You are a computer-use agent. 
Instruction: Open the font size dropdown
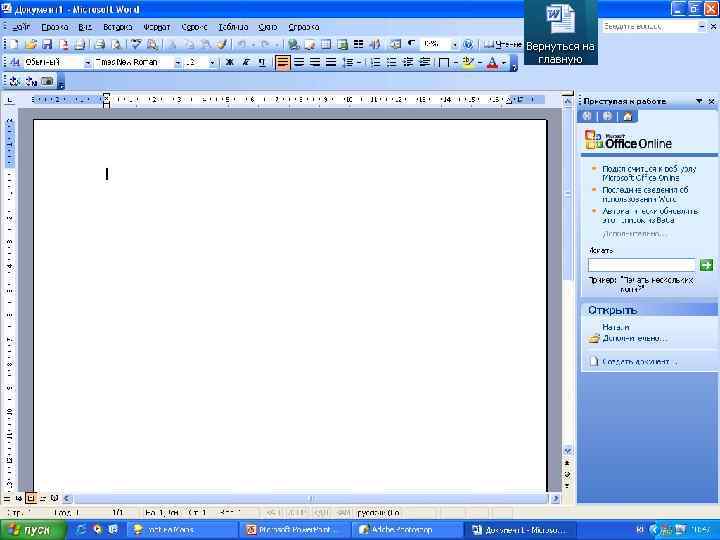[x=212, y=62]
